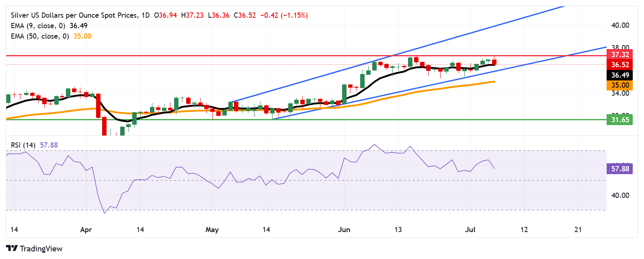The height and width of the screenshot is (259, 644).
Task: Select the Jul label on time axis
Action: coord(470,230)
